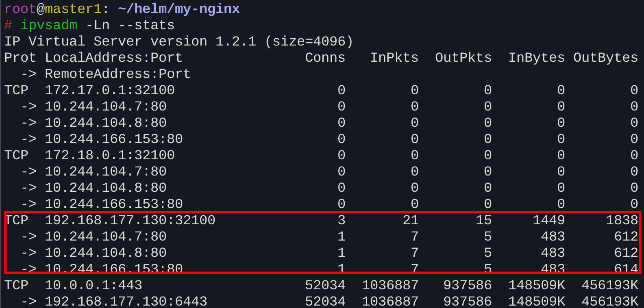
Task: Click the InBytes column header
Action: tap(536, 58)
